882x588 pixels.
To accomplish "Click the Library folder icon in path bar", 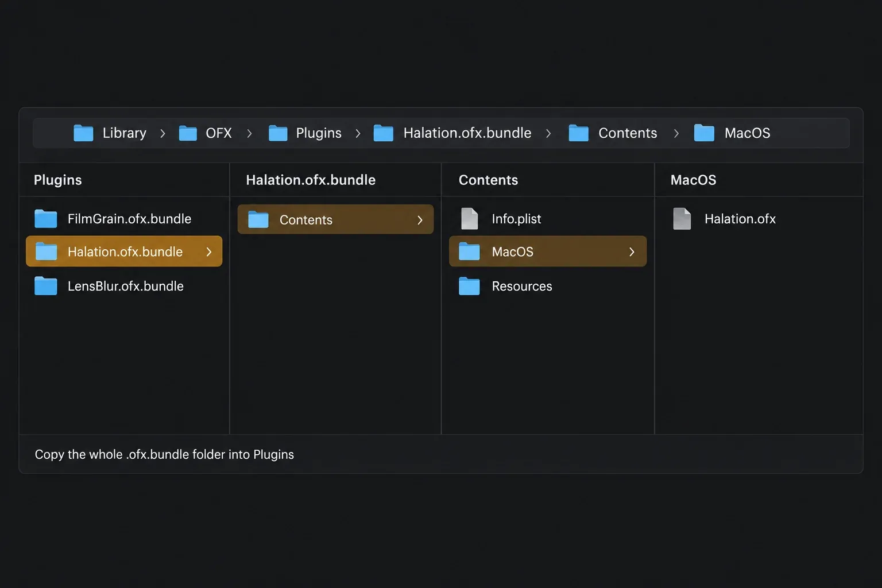I will tap(83, 133).
